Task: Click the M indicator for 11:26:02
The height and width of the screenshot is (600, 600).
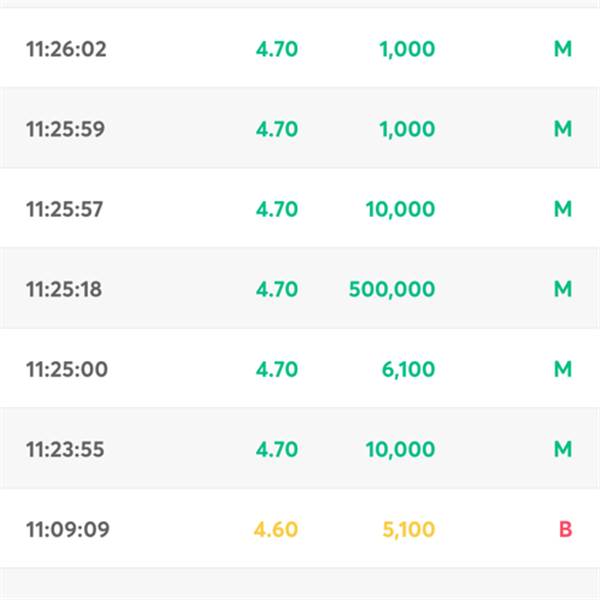Action: pyautogui.click(x=563, y=49)
